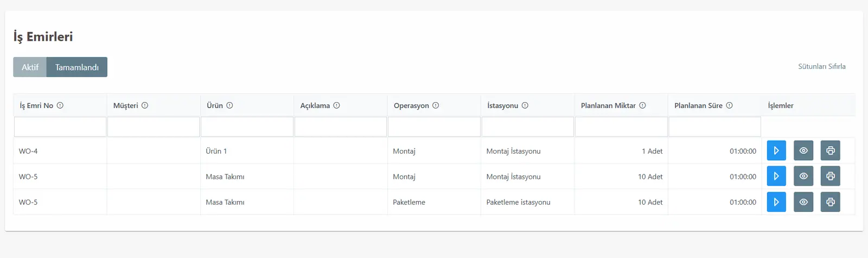Select the Ürün 1 product cell
The height and width of the screenshot is (258, 868).
[x=247, y=151]
